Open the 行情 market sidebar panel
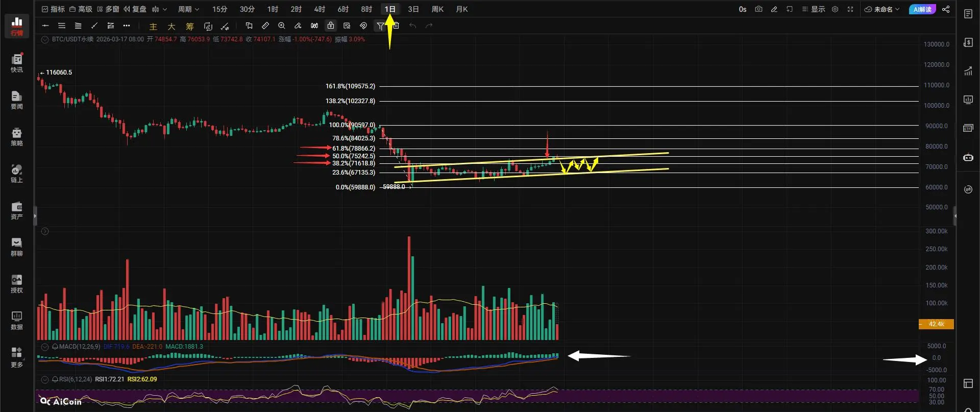This screenshot has height=412, width=980. (17, 26)
